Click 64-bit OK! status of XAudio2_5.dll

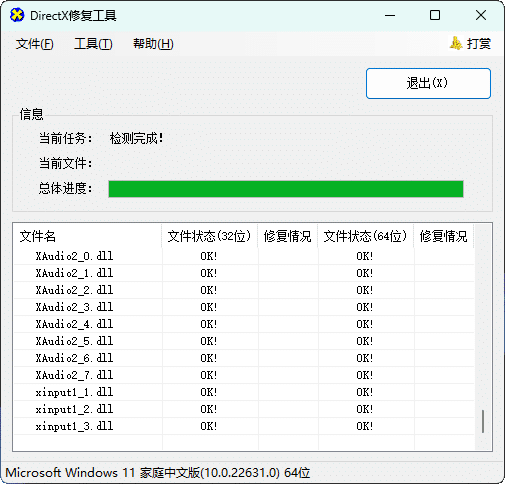(365, 341)
